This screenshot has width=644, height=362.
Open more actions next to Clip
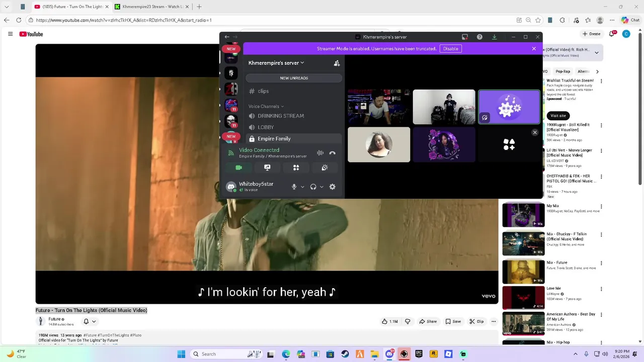[x=494, y=321]
